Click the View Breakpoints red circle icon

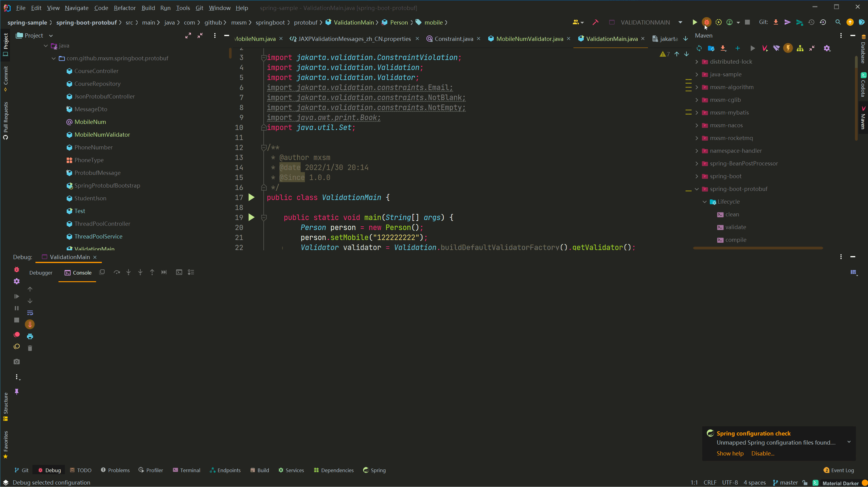tap(16, 335)
